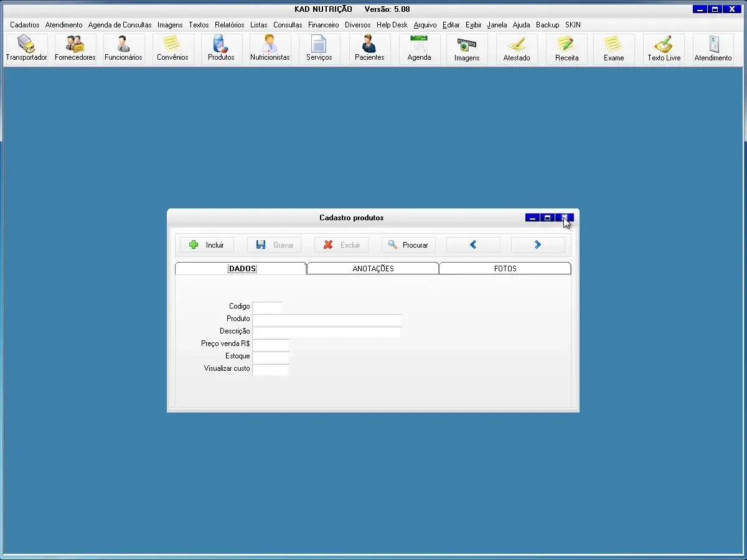Open the Atendimento menu in menu bar
This screenshot has height=560, width=747.
click(63, 25)
